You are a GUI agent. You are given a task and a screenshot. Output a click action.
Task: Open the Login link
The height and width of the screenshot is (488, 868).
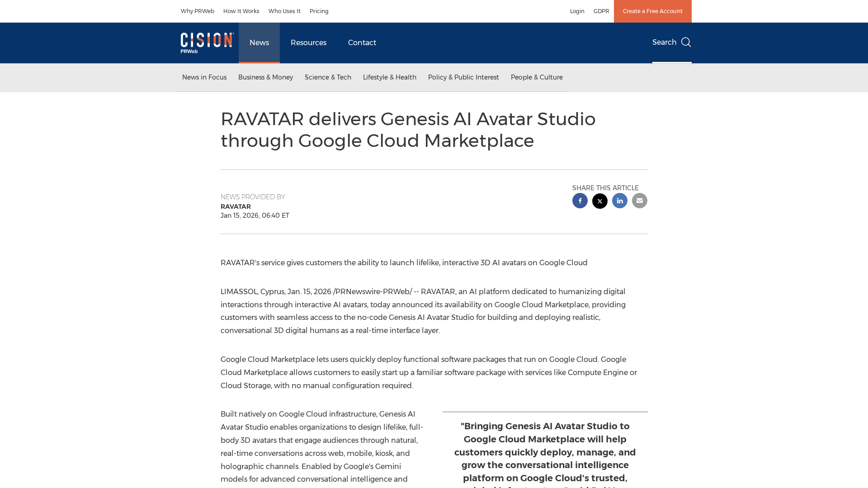[577, 11]
